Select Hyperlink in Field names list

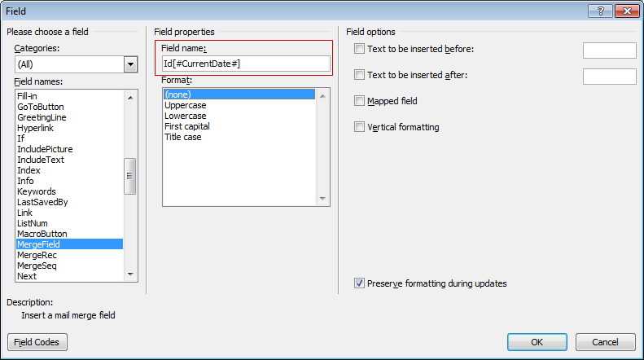coord(35,128)
